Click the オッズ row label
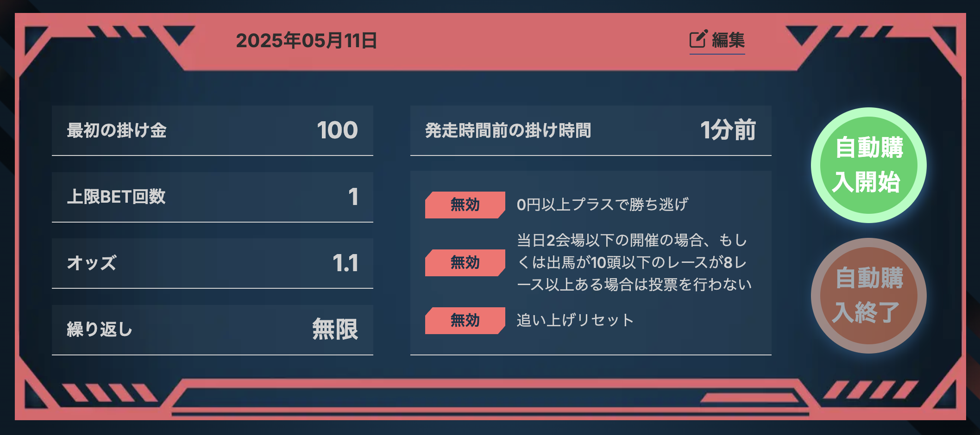The image size is (980, 435). click(x=91, y=263)
